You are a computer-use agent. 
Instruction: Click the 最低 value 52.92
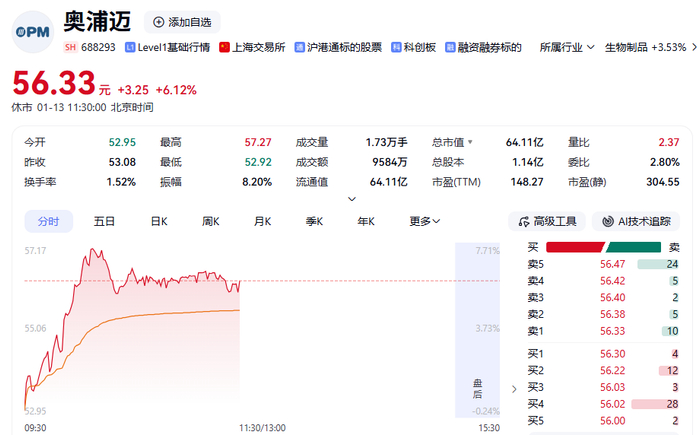[x=258, y=162]
